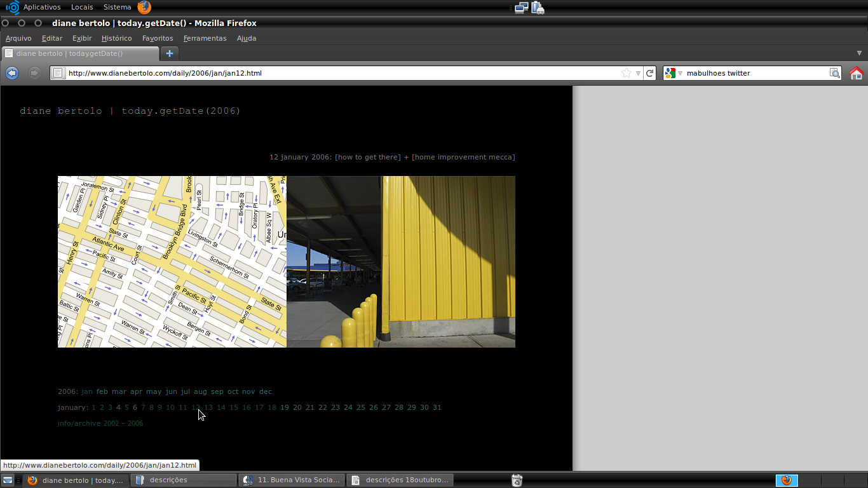The width and height of the screenshot is (868, 488).
Task: Open the feb month link
Action: pos(102,391)
